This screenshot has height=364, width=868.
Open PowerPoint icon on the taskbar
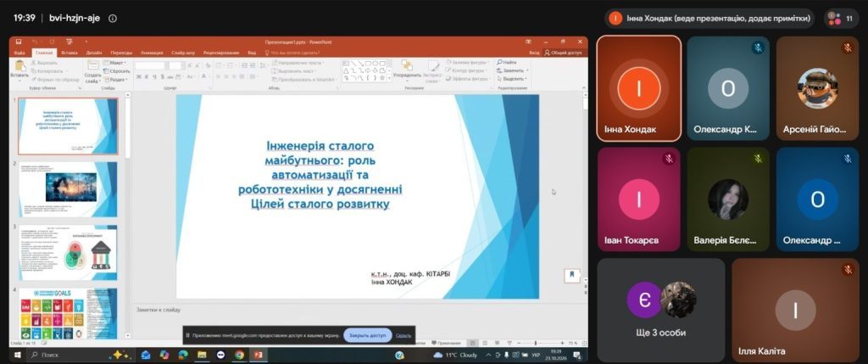pos(258,355)
